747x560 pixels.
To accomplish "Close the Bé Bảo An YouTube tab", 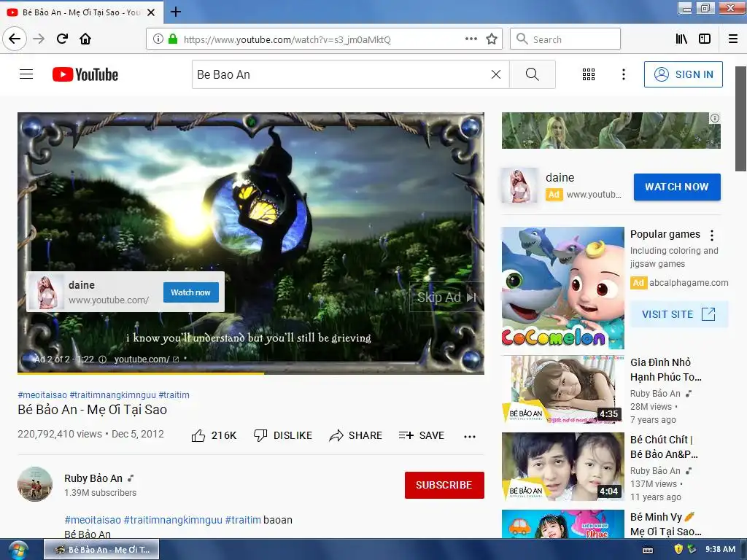I will tap(151, 12).
